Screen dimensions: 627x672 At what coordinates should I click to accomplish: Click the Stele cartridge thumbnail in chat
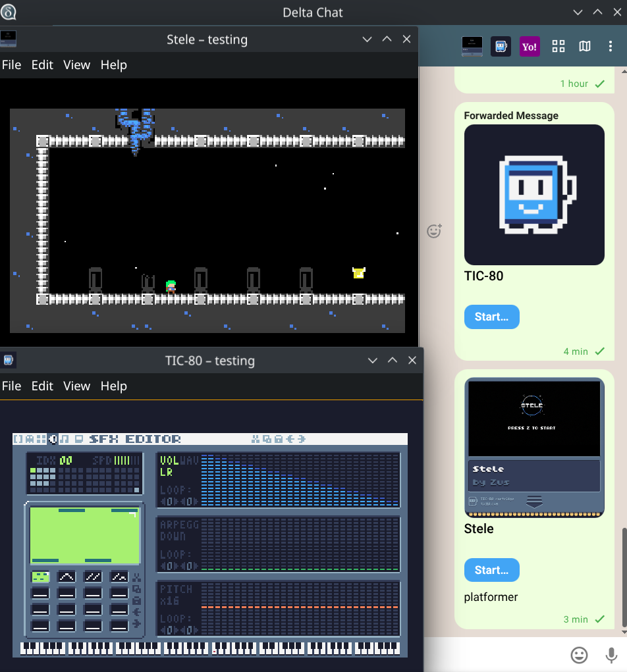[534, 447]
